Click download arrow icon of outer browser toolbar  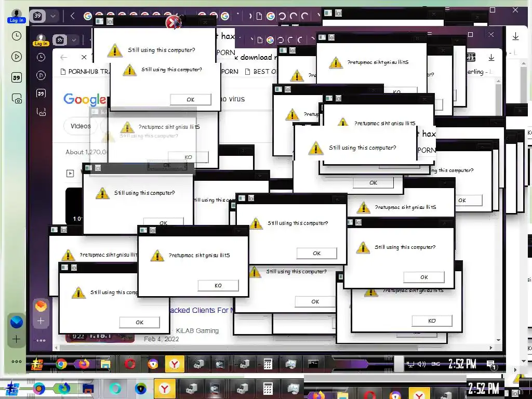[x=515, y=36]
